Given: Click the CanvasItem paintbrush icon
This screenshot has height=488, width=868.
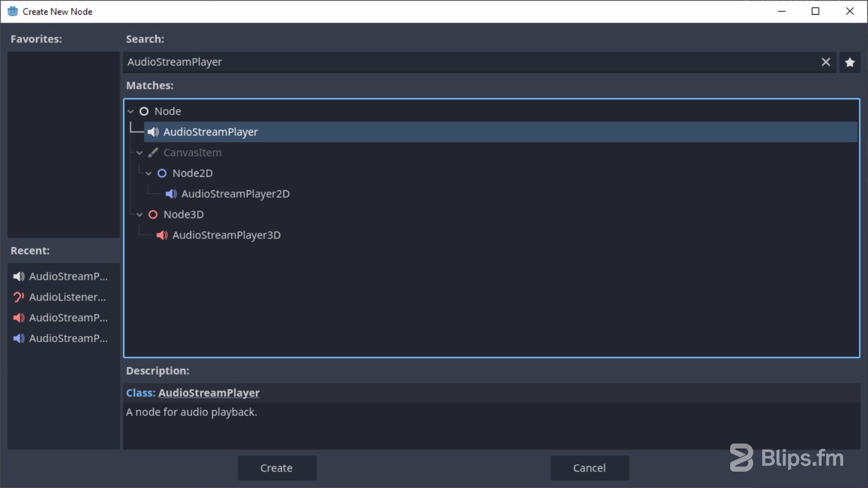Looking at the screenshot, I should pos(153,152).
